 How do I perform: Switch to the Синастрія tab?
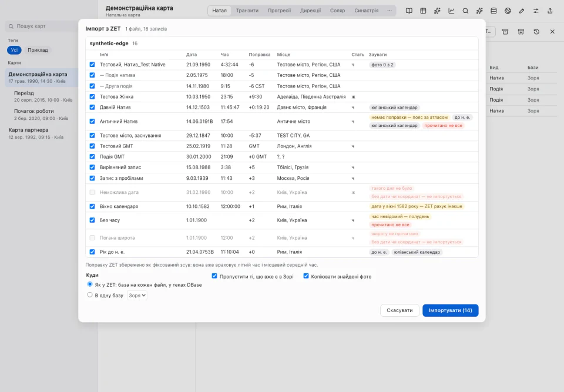coord(367,11)
